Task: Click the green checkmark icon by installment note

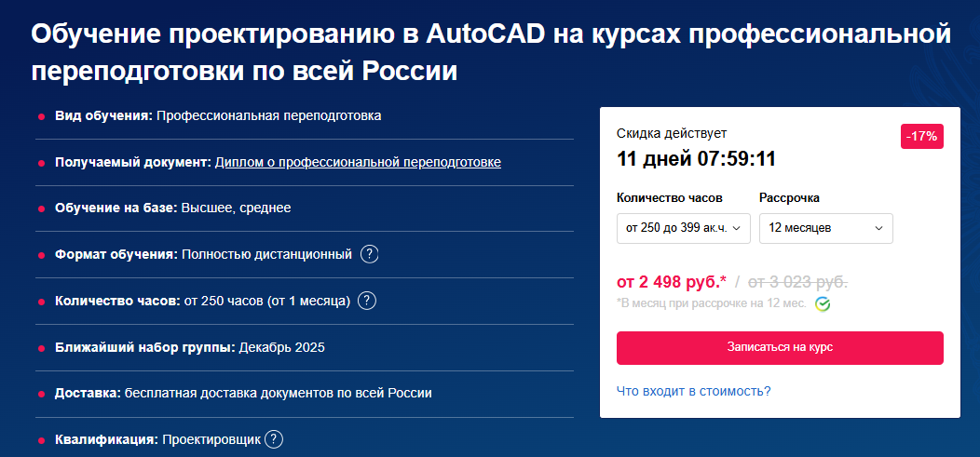Action: pyautogui.click(x=823, y=304)
